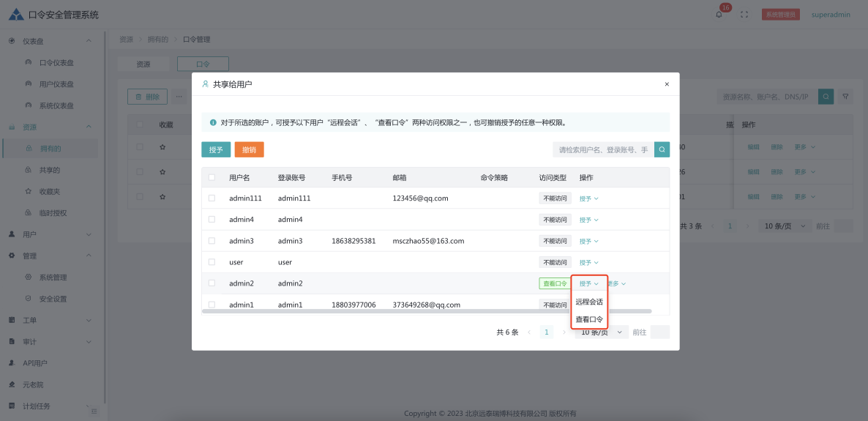Image resolution: width=868 pixels, height=421 pixels.
Task: Click the sidebar collapse icon at the bottom left
Action: (x=94, y=411)
